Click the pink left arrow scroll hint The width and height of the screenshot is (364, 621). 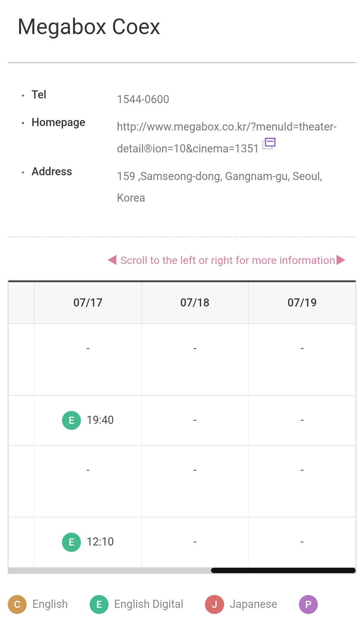click(112, 260)
